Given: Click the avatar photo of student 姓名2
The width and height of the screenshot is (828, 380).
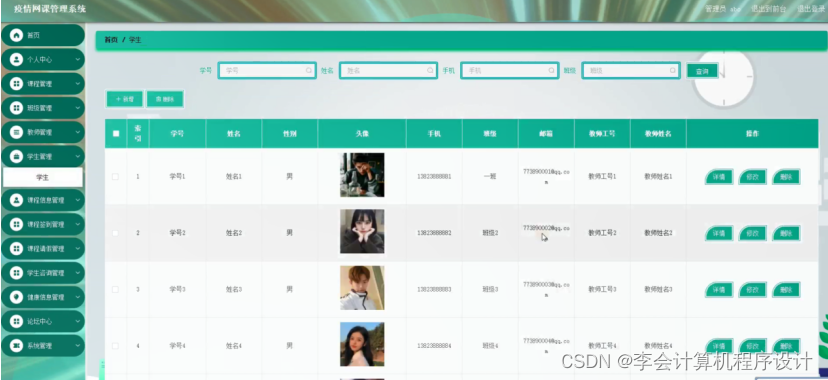Looking at the screenshot, I should pyautogui.click(x=362, y=231).
